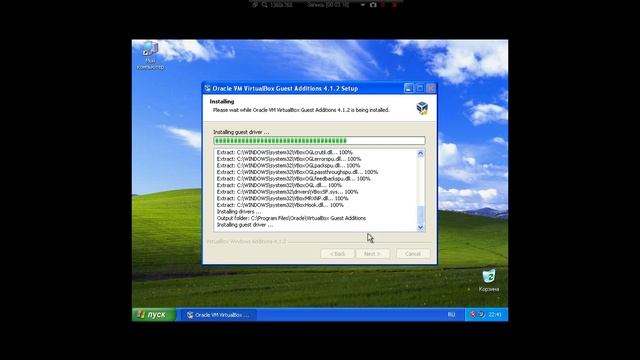Open My Computer desktop icon
Image resolution: width=640 pixels, height=360 pixels.
pos(150,56)
